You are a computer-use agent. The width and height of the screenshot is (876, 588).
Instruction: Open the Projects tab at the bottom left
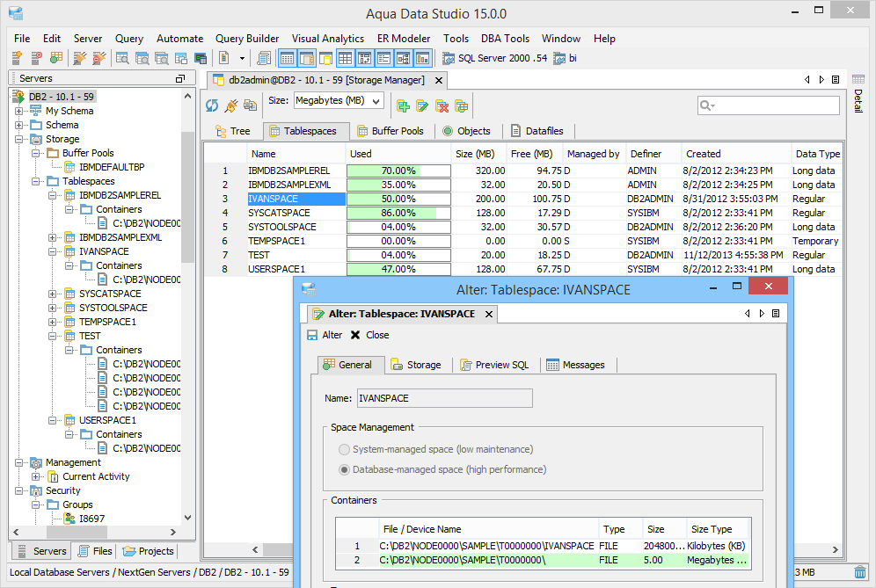(148, 551)
